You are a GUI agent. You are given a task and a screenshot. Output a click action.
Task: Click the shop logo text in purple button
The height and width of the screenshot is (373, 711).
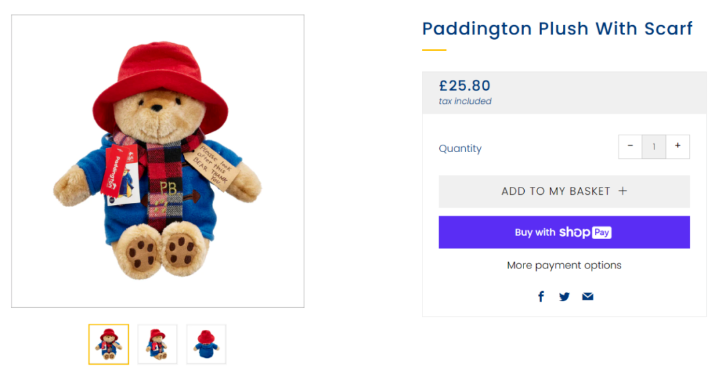coord(575,232)
